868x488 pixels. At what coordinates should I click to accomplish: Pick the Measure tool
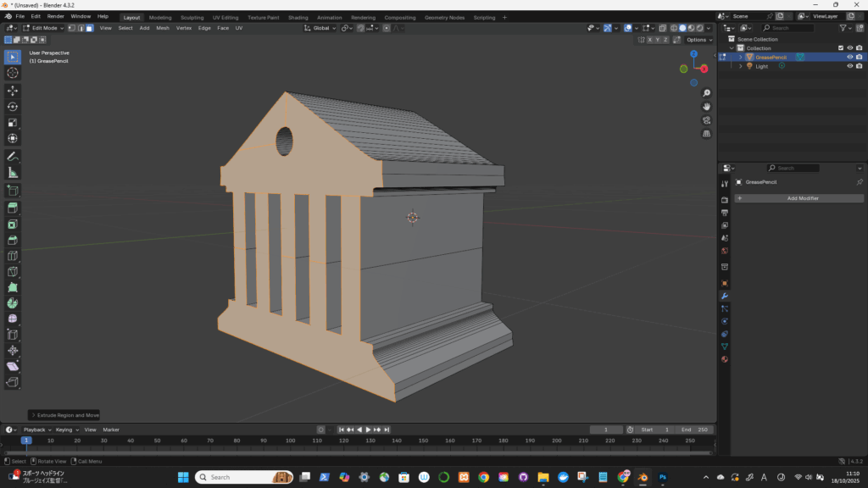click(13, 172)
